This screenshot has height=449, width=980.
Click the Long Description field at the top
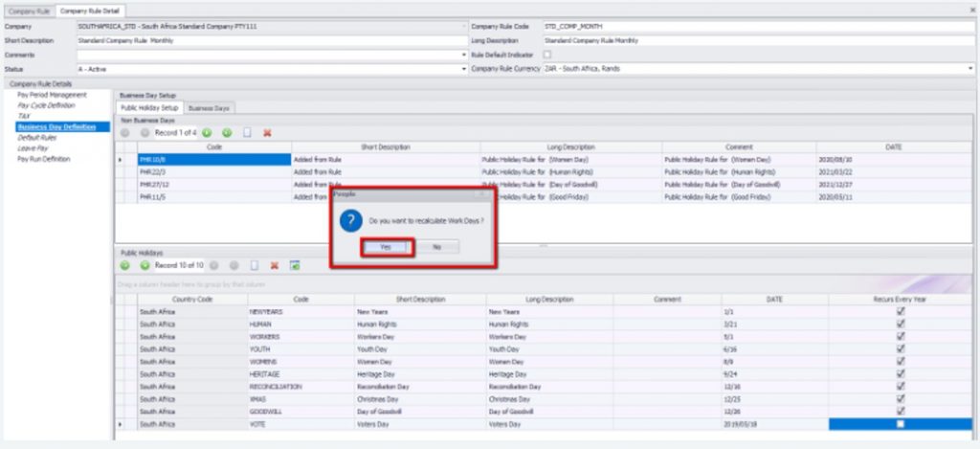tap(758, 40)
